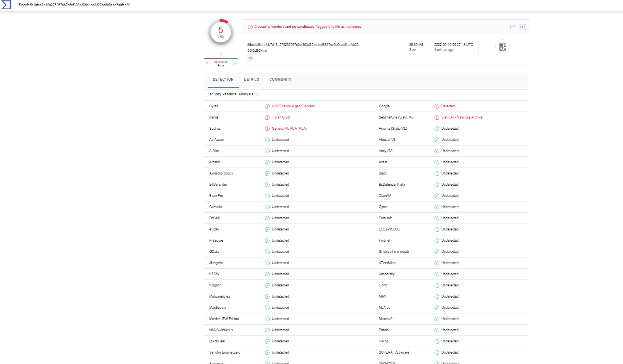Click the green check icon for Acronis

point(437,129)
